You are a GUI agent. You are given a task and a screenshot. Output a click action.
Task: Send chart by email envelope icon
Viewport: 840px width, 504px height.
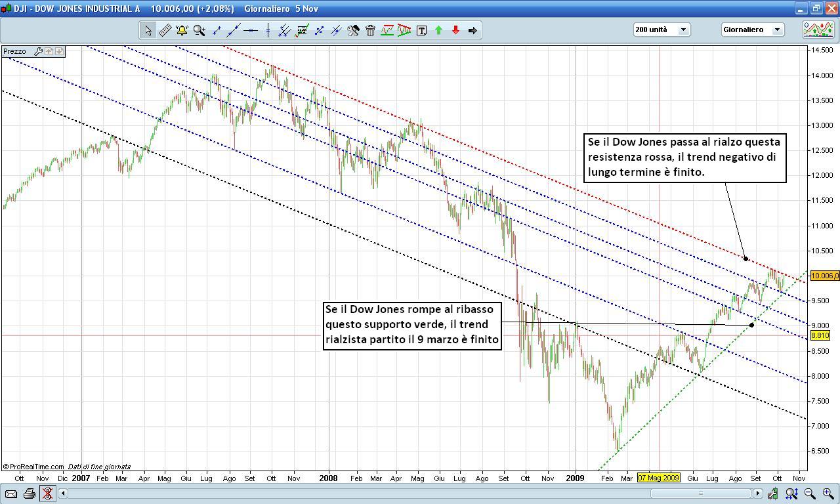pyautogui.click(x=11, y=493)
